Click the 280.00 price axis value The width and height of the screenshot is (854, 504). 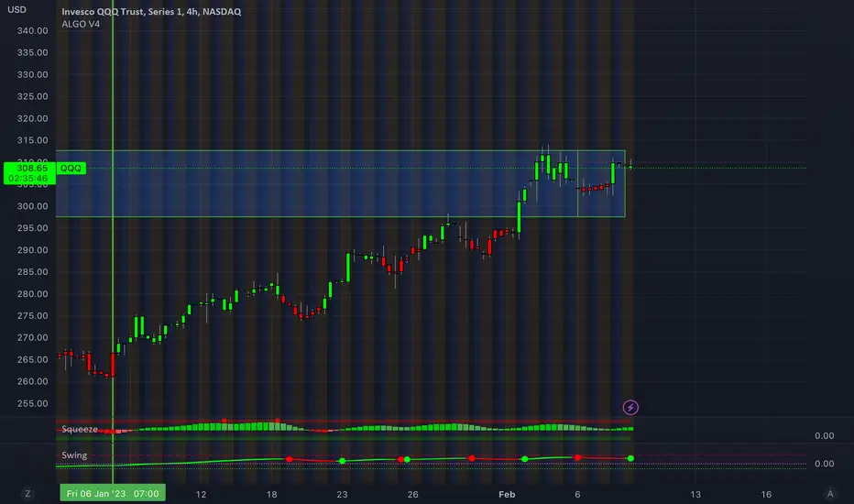pos(32,294)
